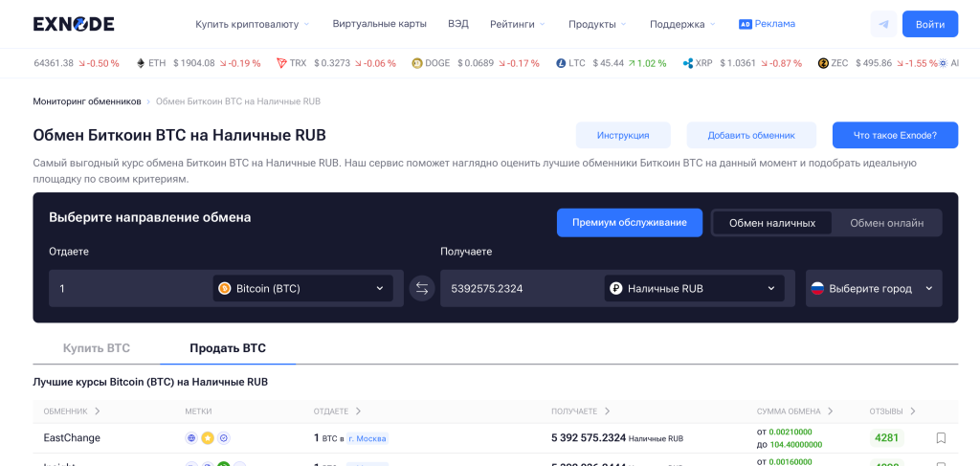Sort table by Обменник column
The image size is (980, 466).
click(72, 411)
